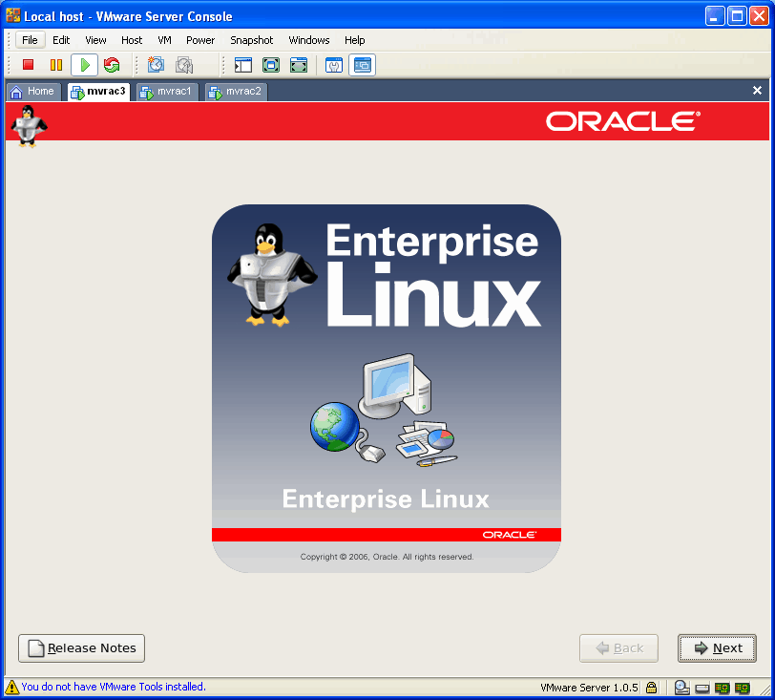Switch to console view toolbar icon
Screen dimensions: 775x700
tap(362, 65)
